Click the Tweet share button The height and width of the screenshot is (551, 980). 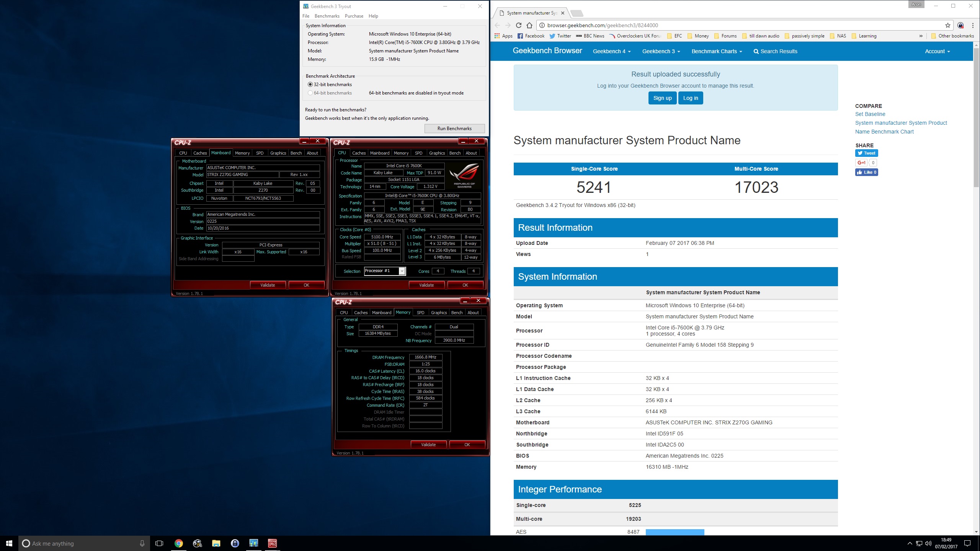[866, 153]
